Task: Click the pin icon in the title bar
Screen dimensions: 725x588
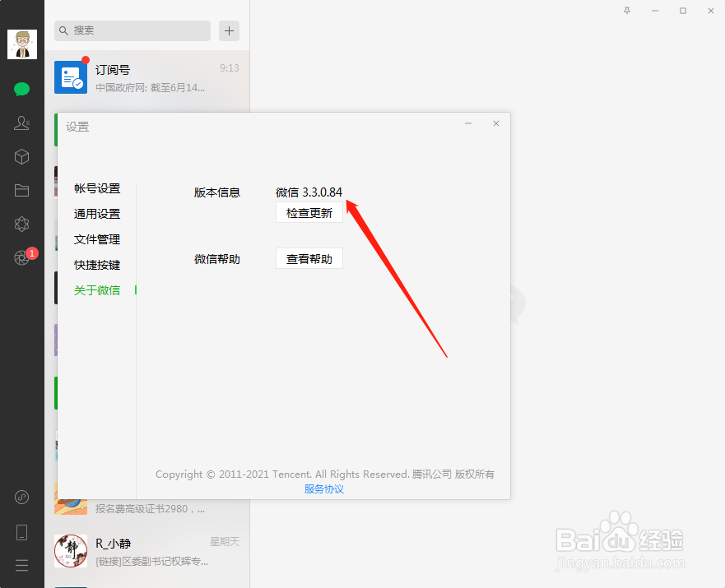Action: coord(626,11)
